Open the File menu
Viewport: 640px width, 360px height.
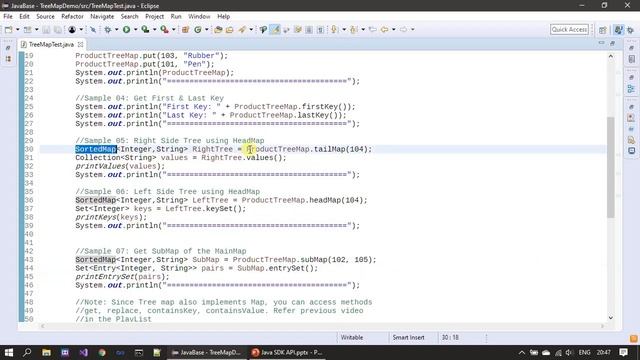(8, 16)
